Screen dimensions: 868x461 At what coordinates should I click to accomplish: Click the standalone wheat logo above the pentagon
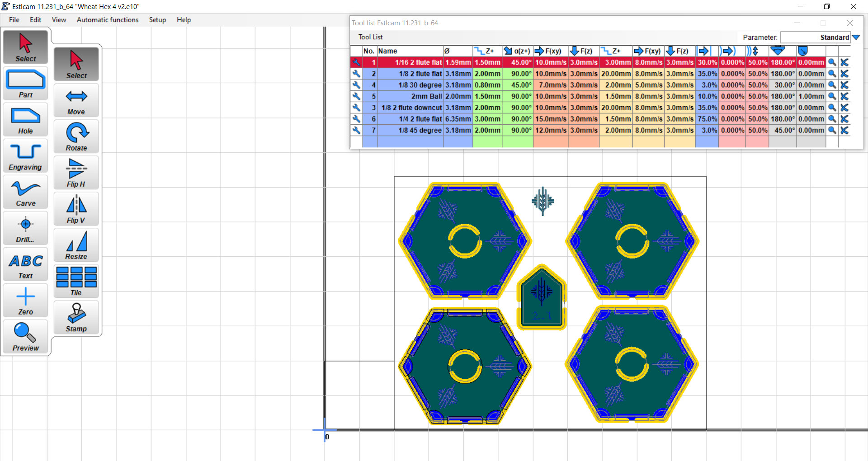click(542, 201)
